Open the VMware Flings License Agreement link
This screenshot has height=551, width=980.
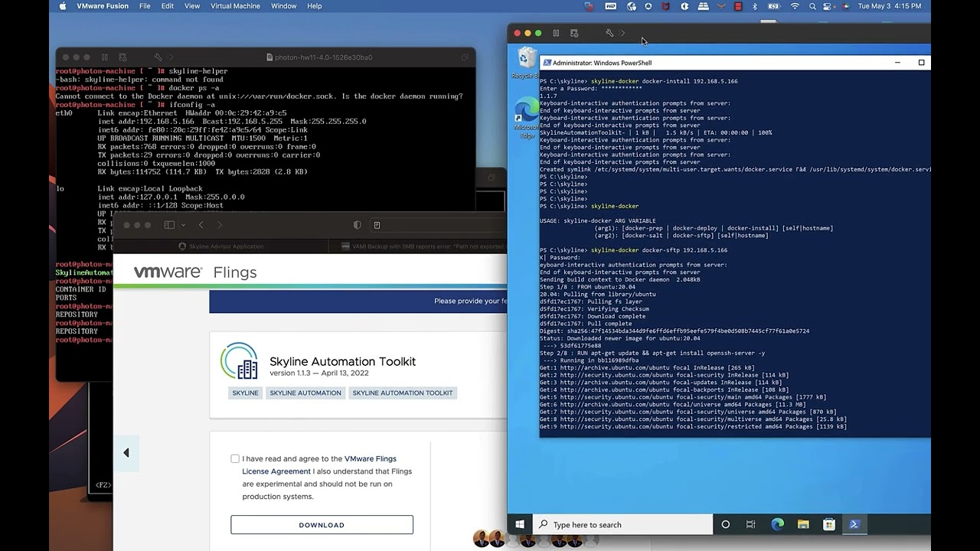319,465
